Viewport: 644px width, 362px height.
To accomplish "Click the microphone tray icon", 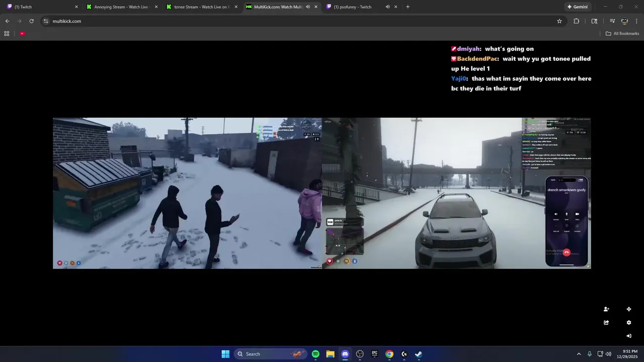I will coord(590,354).
